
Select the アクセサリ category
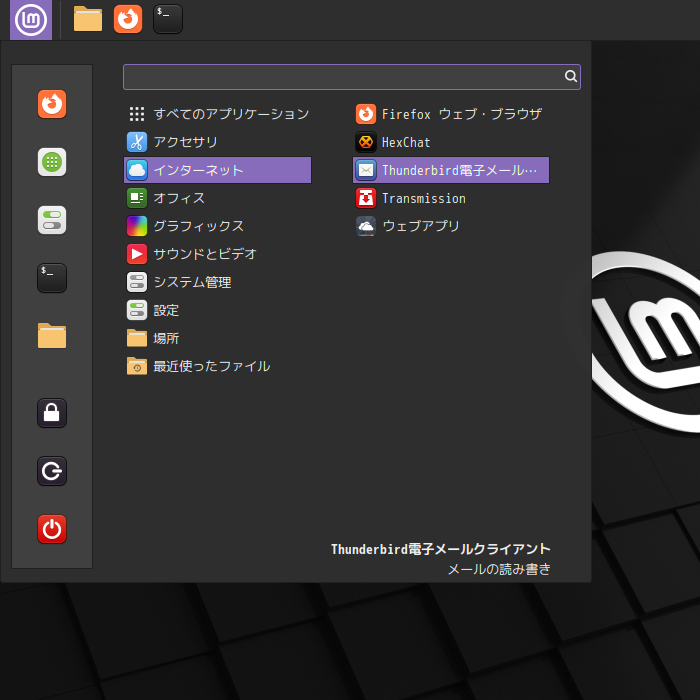coord(217,142)
